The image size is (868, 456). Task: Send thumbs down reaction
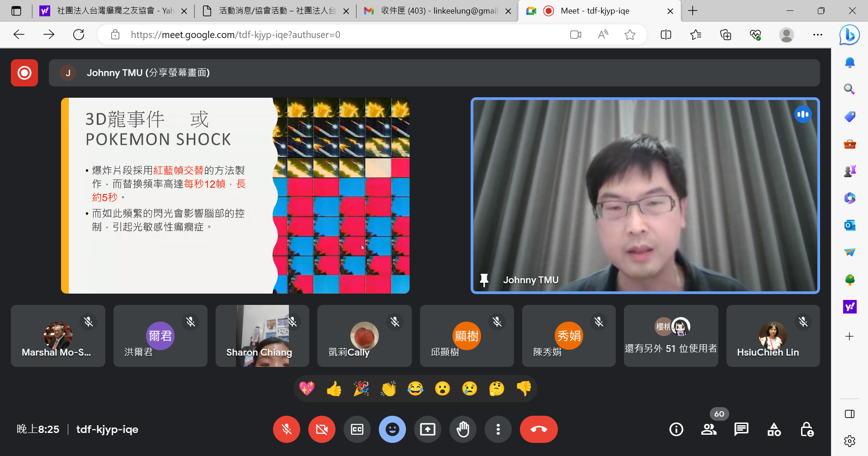coord(524,389)
